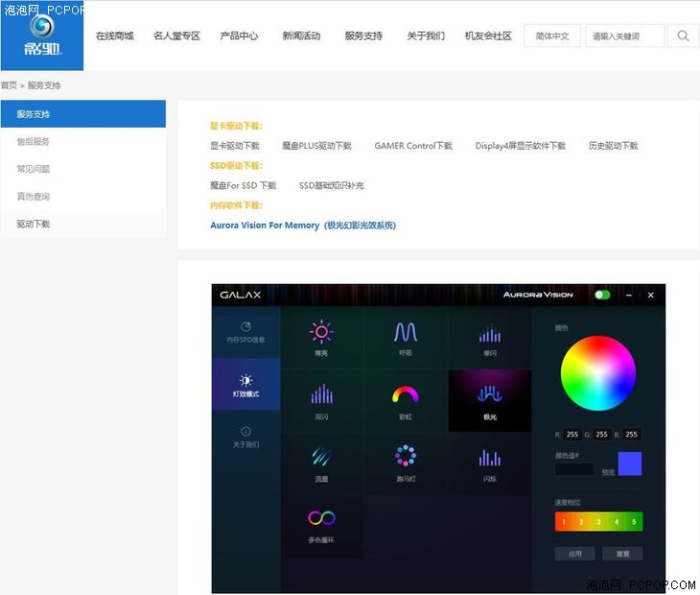This screenshot has height=595, width=700.
Task: Click the GALAX logo in the app
Action: [240, 295]
